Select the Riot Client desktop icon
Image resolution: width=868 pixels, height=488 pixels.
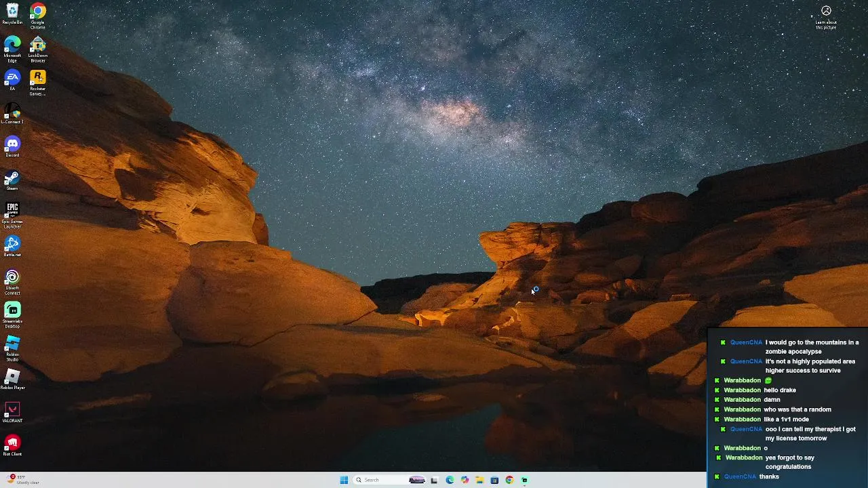[x=12, y=445]
